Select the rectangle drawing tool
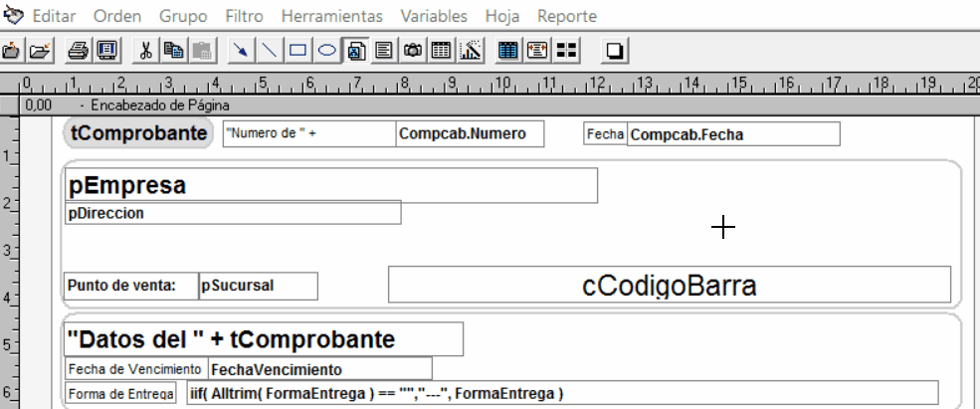Viewport: 980px width, 409px height. pyautogui.click(x=298, y=50)
